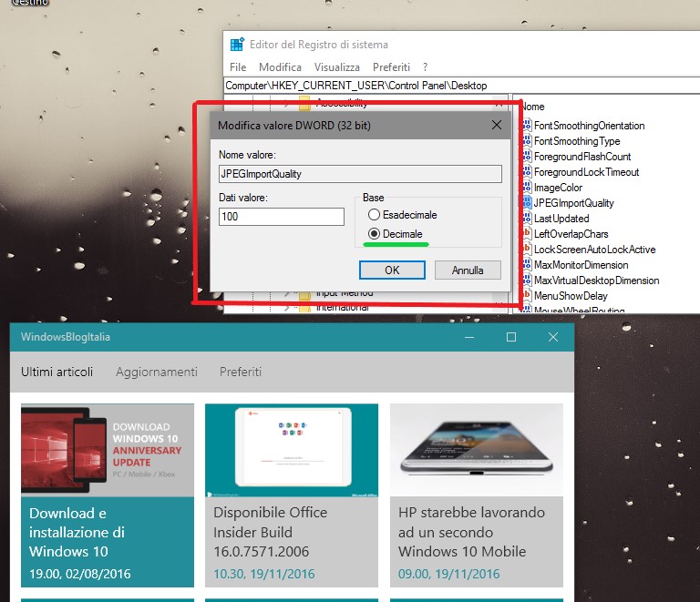Select the ForegroundLockTimeout entry name
The width and height of the screenshot is (700, 602).
coord(587,172)
